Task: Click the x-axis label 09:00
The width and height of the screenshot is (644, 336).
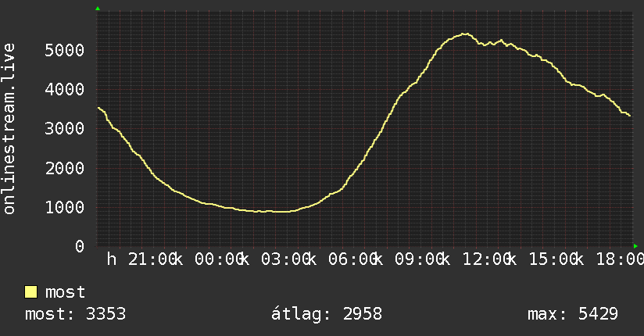Action: pos(419,259)
